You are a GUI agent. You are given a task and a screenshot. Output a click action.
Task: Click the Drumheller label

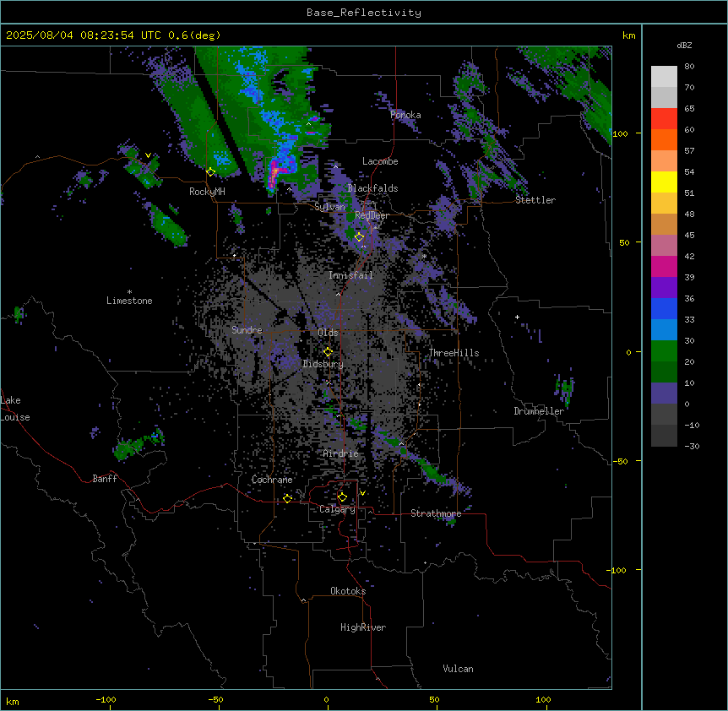pyautogui.click(x=539, y=411)
